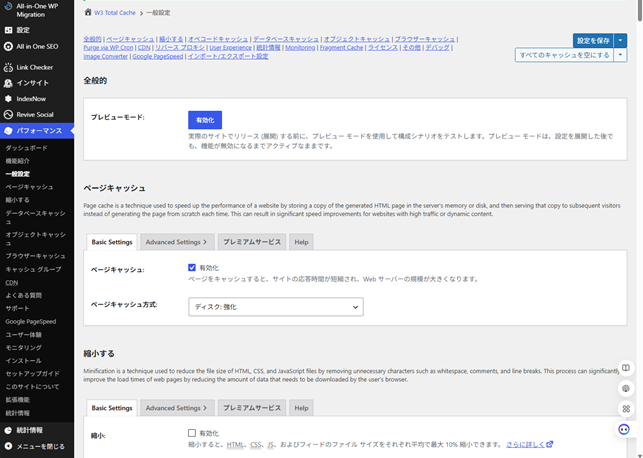This screenshot has width=643, height=458.
Task: Click the home icon in the breadcrumb
Action: [88, 12]
